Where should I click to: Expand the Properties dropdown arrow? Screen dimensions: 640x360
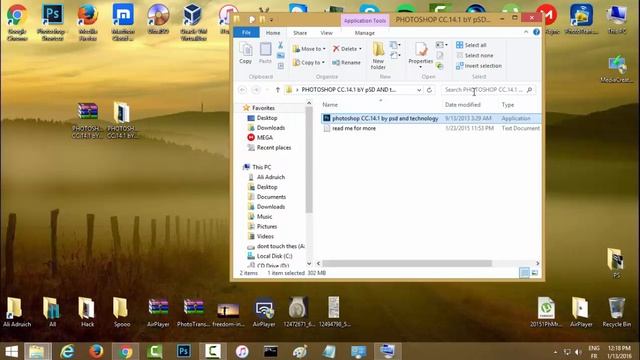coord(420,67)
